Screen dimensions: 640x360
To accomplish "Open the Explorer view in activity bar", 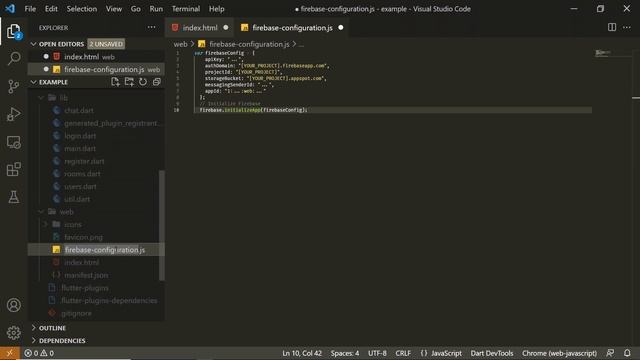I will click(13, 32).
